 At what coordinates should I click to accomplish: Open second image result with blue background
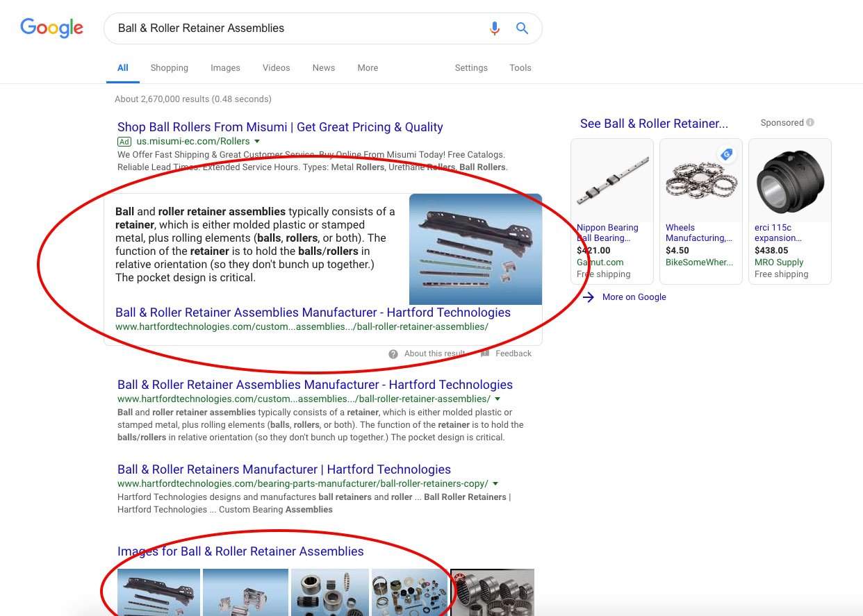click(245, 592)
